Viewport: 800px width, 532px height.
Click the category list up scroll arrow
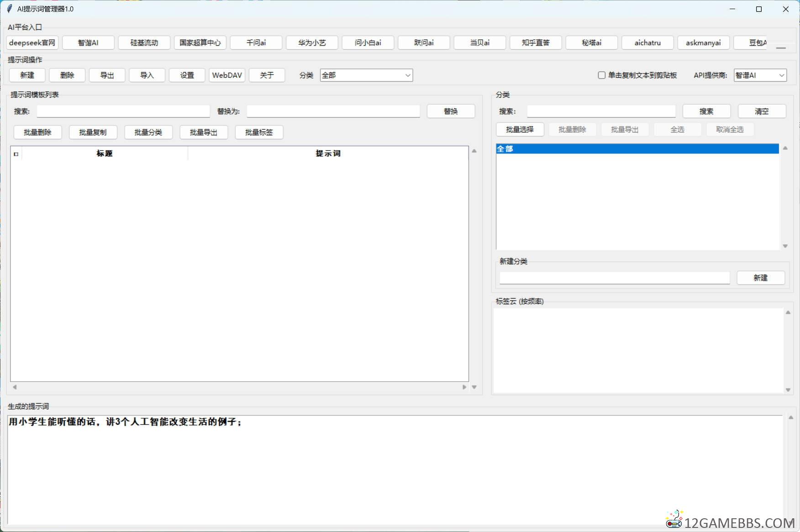click(785, 148)
